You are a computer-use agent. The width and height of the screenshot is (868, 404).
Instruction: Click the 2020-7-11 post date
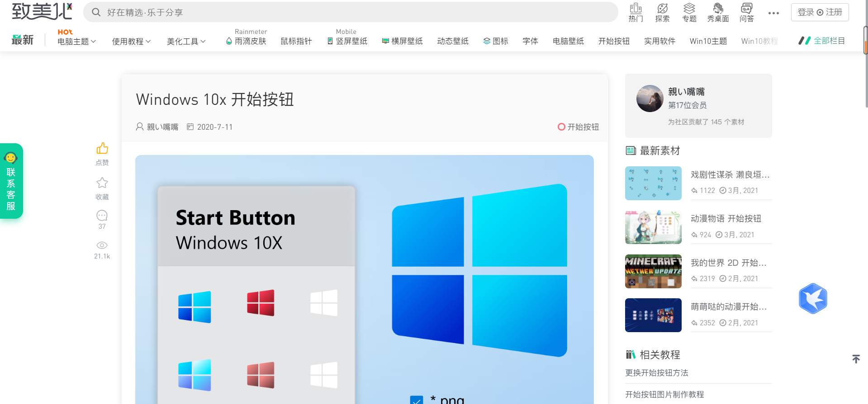click(215, 127)
